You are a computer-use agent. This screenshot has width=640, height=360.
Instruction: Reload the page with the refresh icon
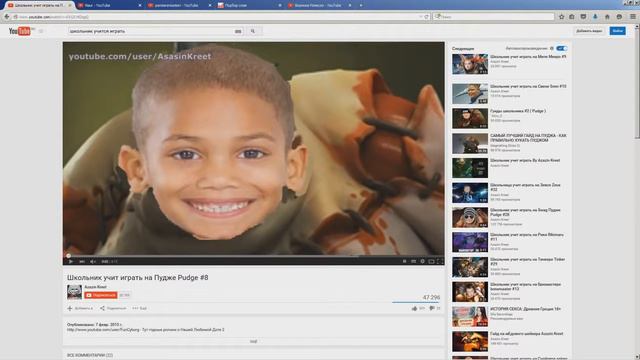427,17
